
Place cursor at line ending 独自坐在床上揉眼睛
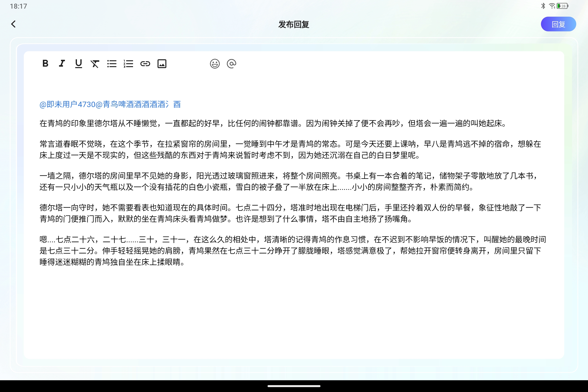[112, 262]
